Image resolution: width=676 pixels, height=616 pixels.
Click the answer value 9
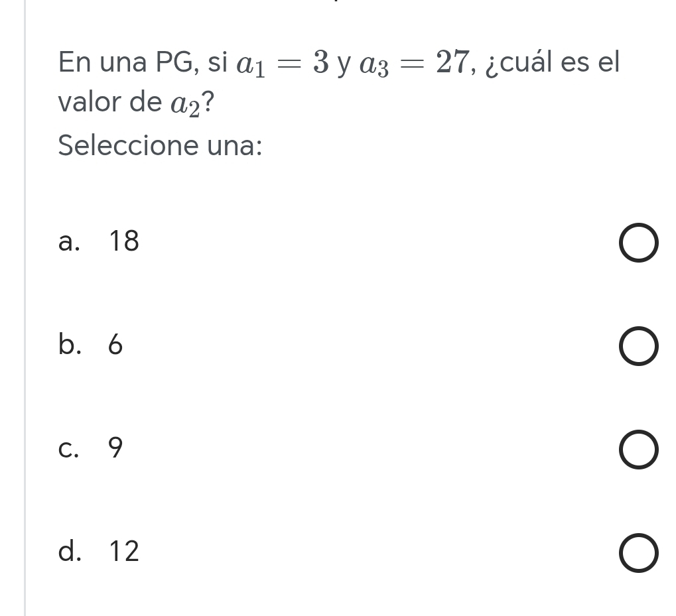point(115,449)
